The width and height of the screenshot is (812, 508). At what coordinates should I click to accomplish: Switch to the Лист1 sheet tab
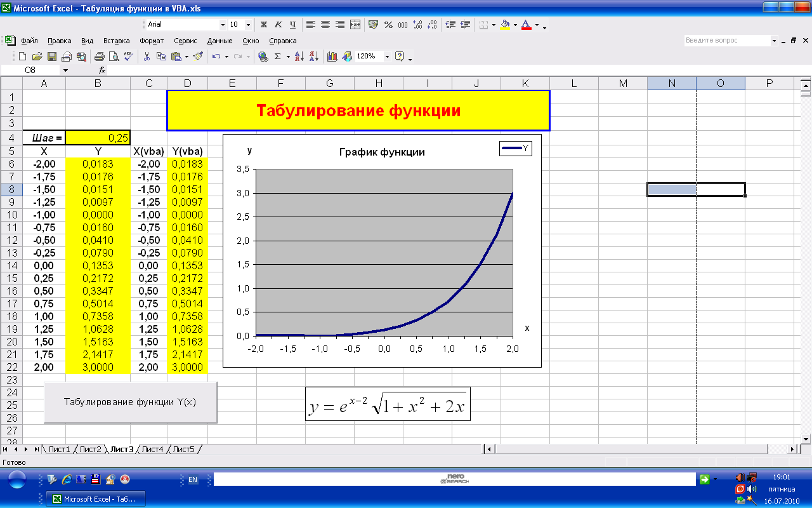(59, 450)
